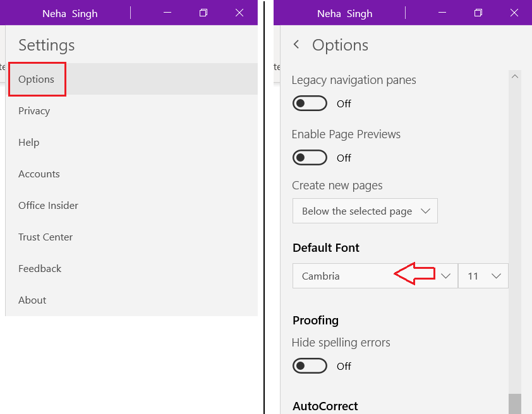Viewport: 532px width, 414px height.
Task: Toggle Enable Page Previews switch
Action: click(310, 158)
